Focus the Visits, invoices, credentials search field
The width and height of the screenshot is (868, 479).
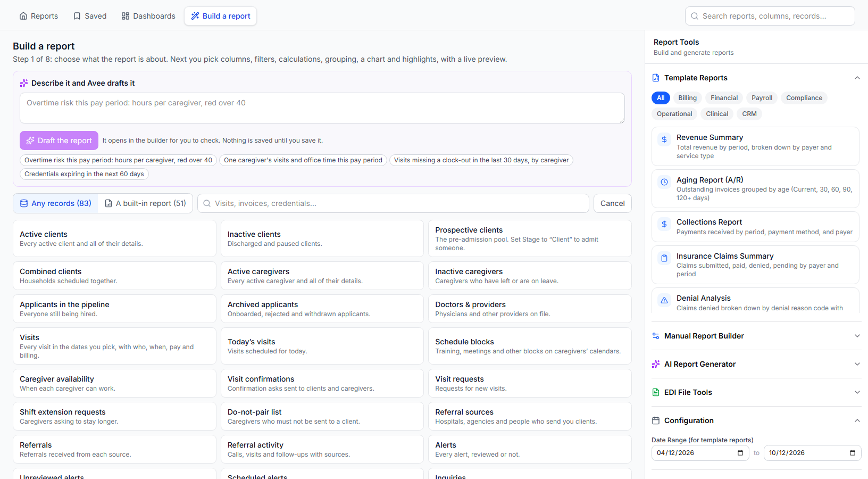(393, 203)
